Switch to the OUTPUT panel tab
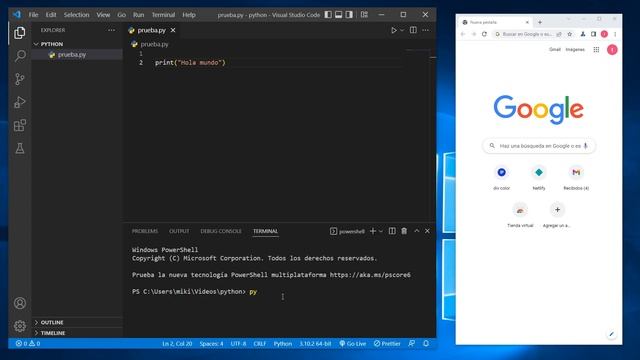640x360 pixels. (x=179, y=231)
